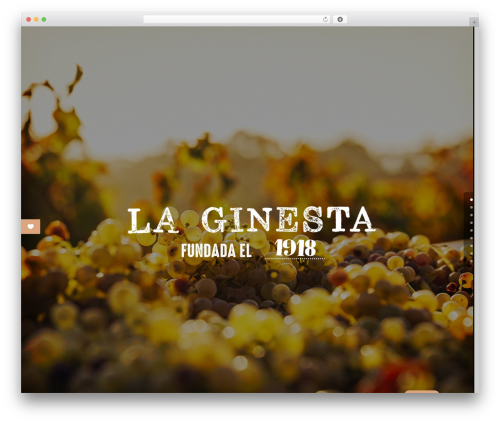This screenshot has width=500, height=423.
Task: Open a new tab with the plus button
Action: [474, 22]
